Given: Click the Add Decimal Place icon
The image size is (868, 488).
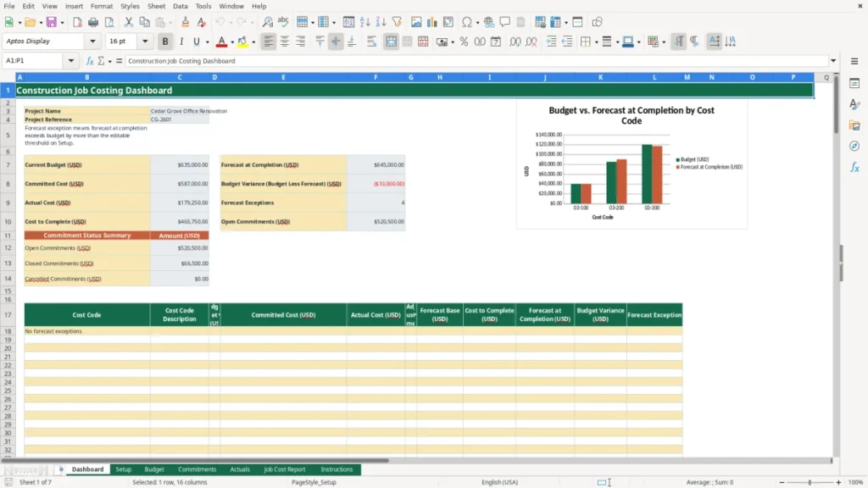Looking at the screenshot, I should click(515, 42).
